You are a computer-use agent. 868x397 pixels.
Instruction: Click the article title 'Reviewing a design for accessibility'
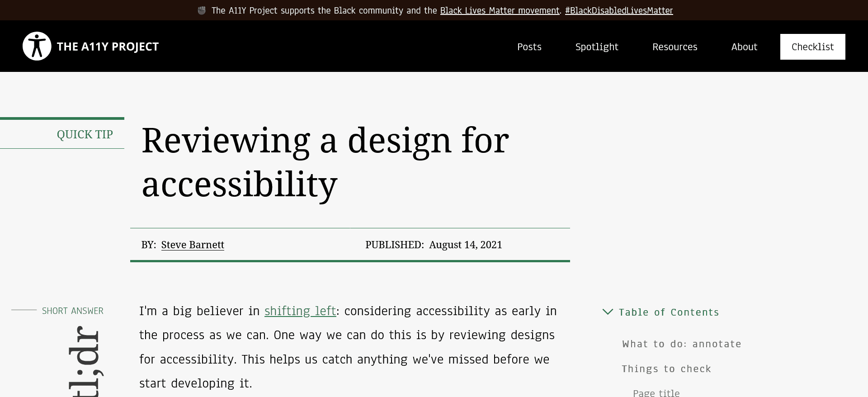point(325,161)
